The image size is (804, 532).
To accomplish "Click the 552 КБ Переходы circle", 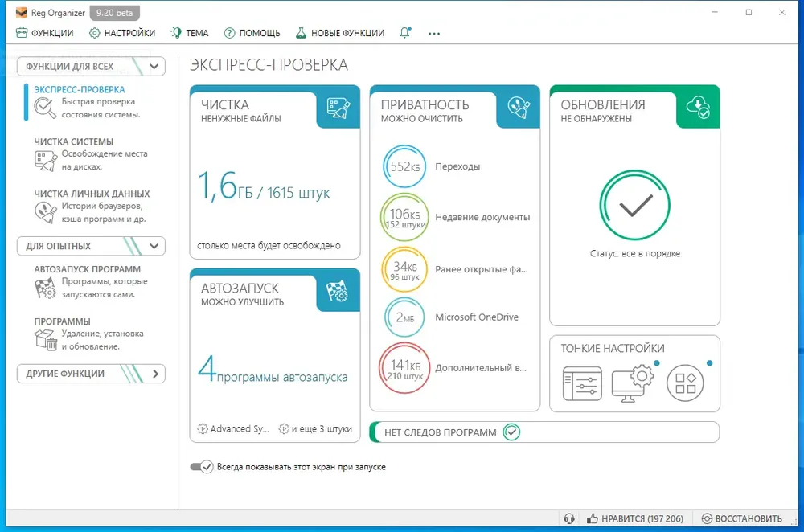I will [404, 166].
